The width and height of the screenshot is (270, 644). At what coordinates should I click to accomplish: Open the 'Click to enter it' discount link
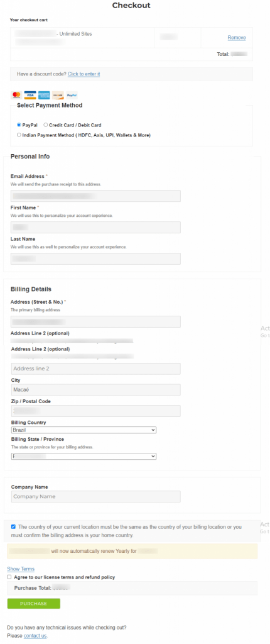pos(84,74)
